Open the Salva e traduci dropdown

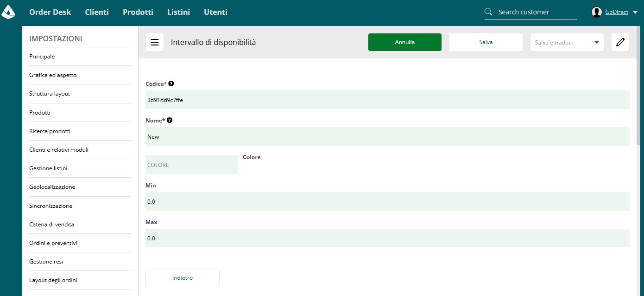[567, 42]
